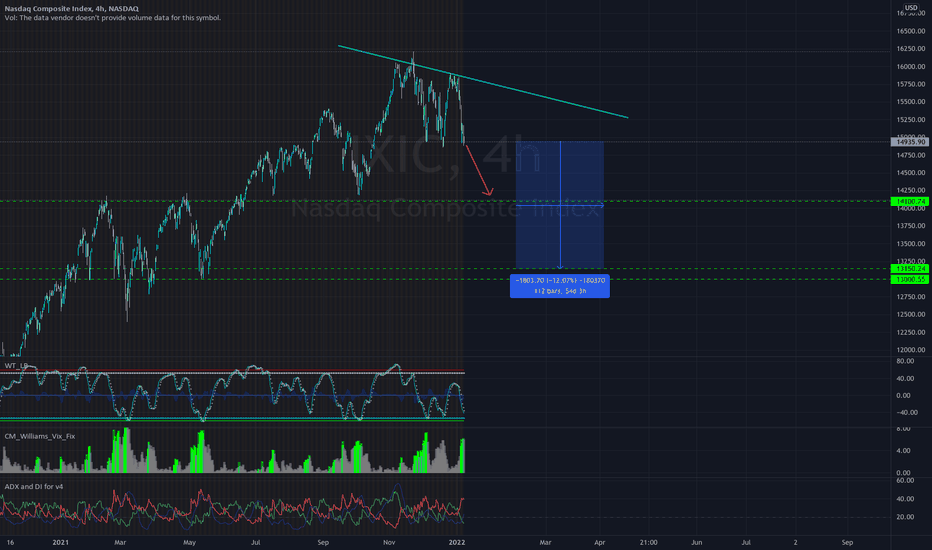Select the 13150.24 green price level label
This screenshot has height=550, width=932.
click(x=910, y=269)
